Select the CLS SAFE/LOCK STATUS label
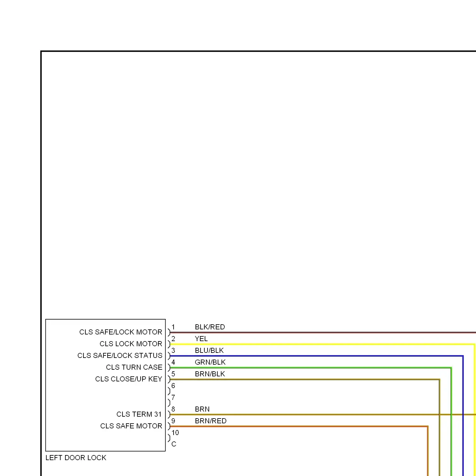The height and width of the screenshot is (476, 476). 120,355
